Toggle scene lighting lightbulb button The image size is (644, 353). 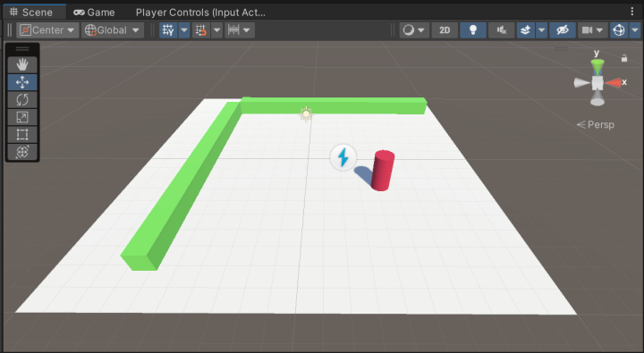point(473,30)
